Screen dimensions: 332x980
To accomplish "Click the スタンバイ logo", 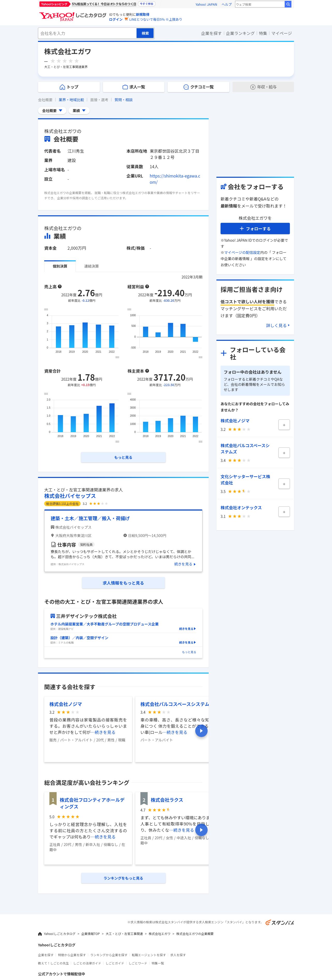I will click(280, 922).
